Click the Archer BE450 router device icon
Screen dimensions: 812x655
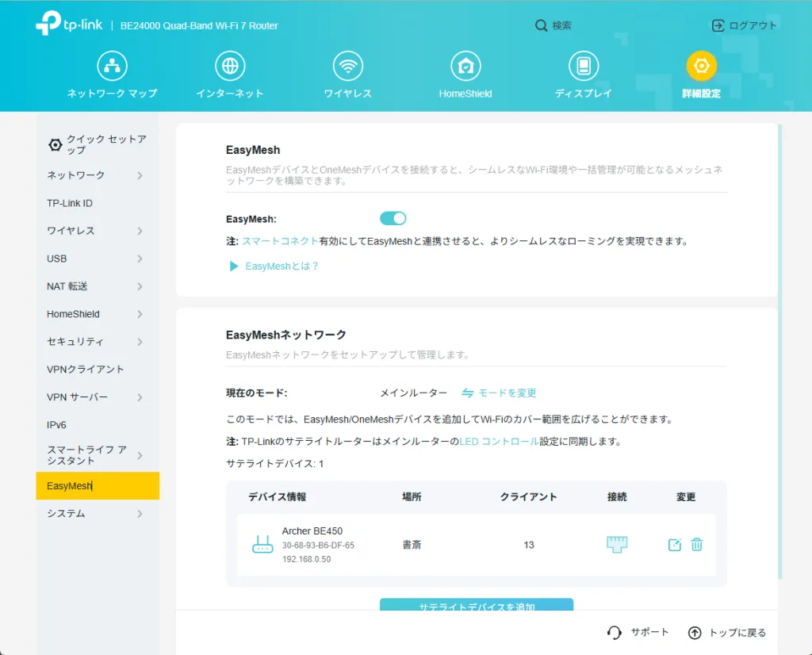(262, 545)
